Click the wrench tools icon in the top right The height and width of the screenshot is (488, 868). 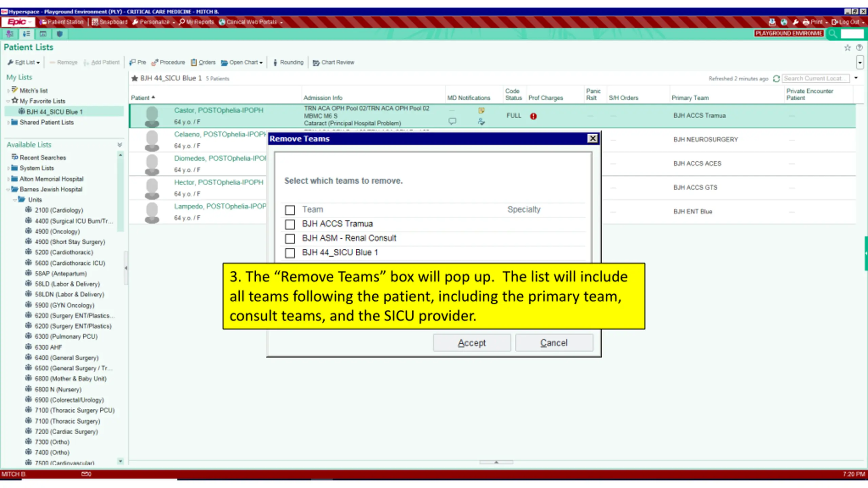[795, 22]
